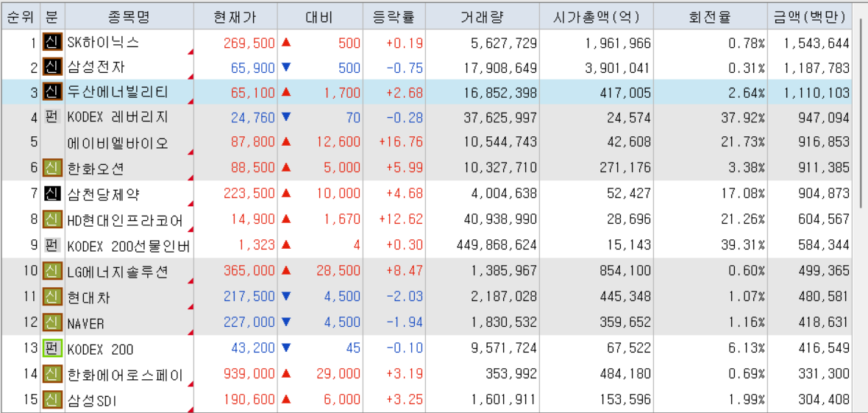Click turnover rate 37.92%
This screenshot has height=413, width=868.
[742, 117]
